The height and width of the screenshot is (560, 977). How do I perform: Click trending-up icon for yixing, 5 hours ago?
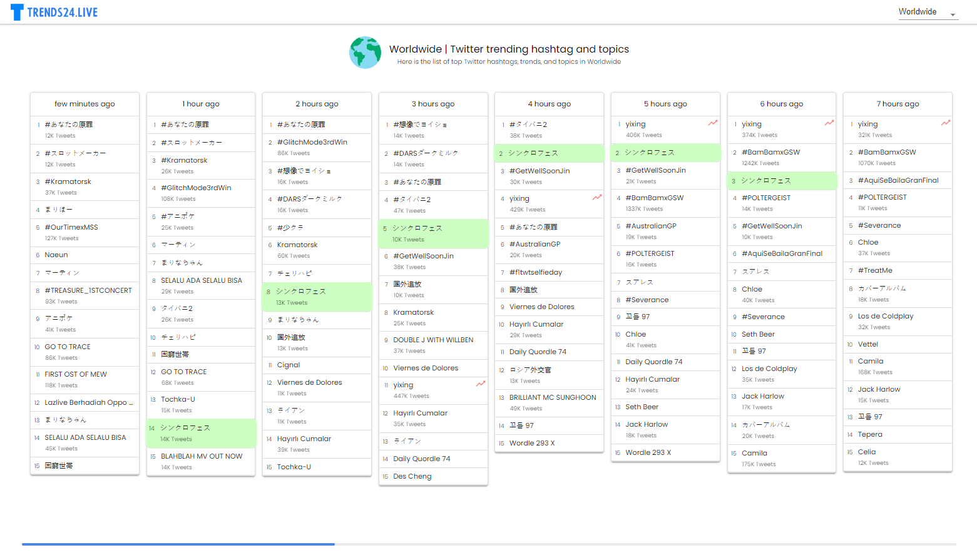click(x=713, y=123)
